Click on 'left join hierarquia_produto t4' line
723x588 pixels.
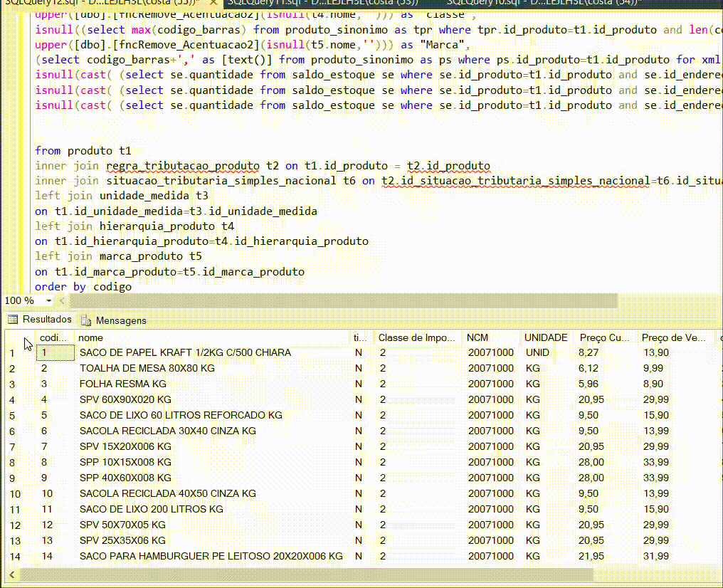134,226
